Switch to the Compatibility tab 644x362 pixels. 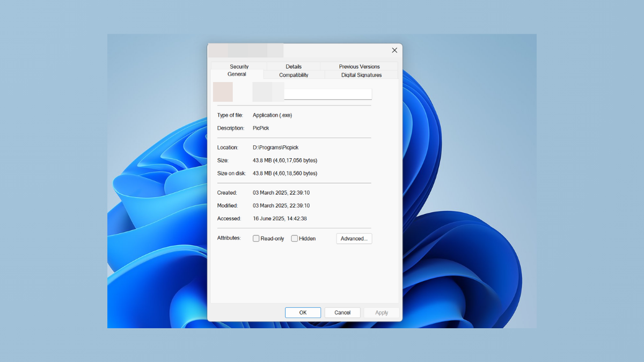(294, 75)
